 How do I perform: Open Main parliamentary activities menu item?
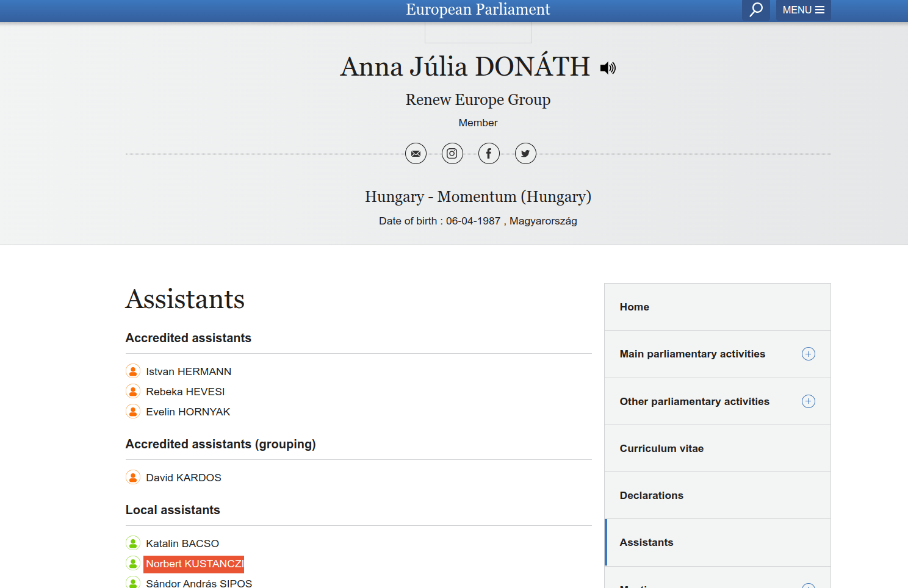coord(692,354)
